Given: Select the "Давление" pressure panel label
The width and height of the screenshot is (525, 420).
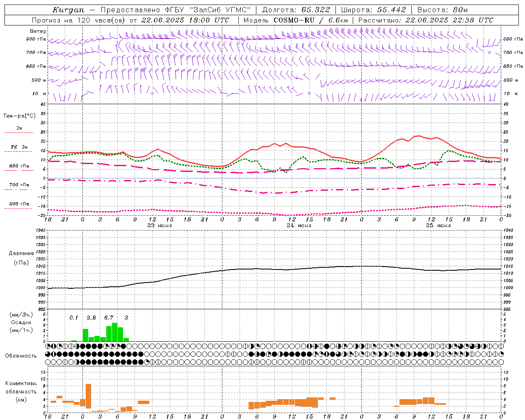Looking at the screenshot, I should tap(21, 253).
